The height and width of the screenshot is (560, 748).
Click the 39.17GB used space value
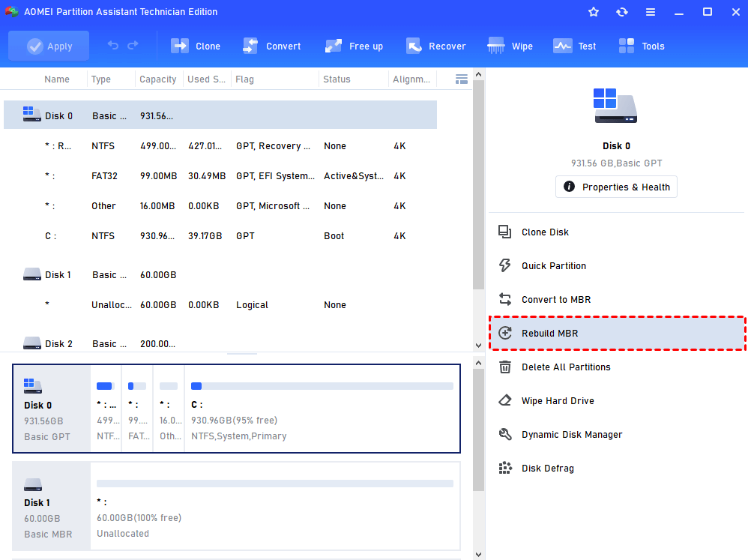pyautogui.click(x=205, y=236)
